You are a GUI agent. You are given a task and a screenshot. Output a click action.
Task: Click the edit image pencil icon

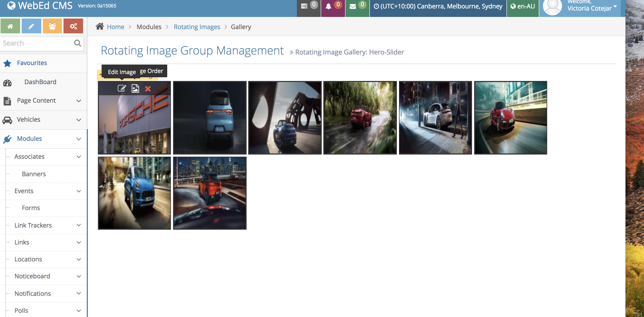[122, 88]
